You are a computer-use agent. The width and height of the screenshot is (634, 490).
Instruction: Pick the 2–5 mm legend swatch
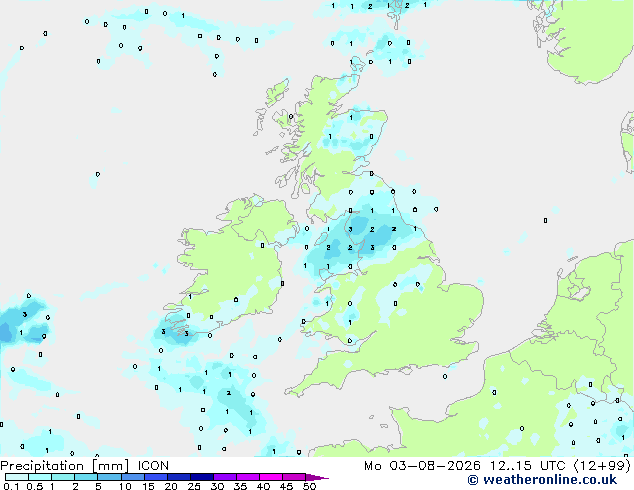coord(86,477)
